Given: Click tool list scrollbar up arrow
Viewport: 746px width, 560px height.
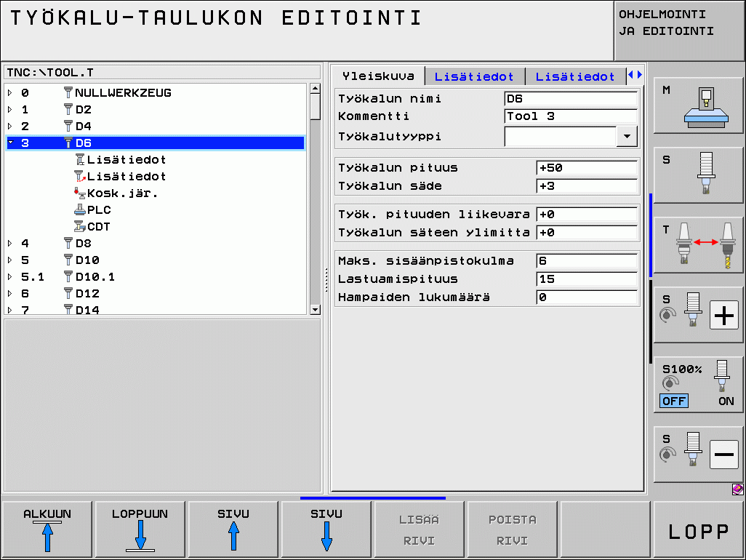Looking at the screenshot, I should (x=315, y=89).
